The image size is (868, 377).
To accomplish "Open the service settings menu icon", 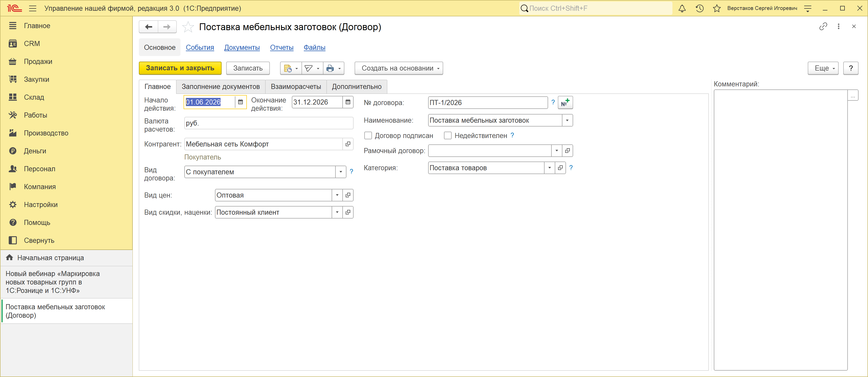I will coord(808,8).
